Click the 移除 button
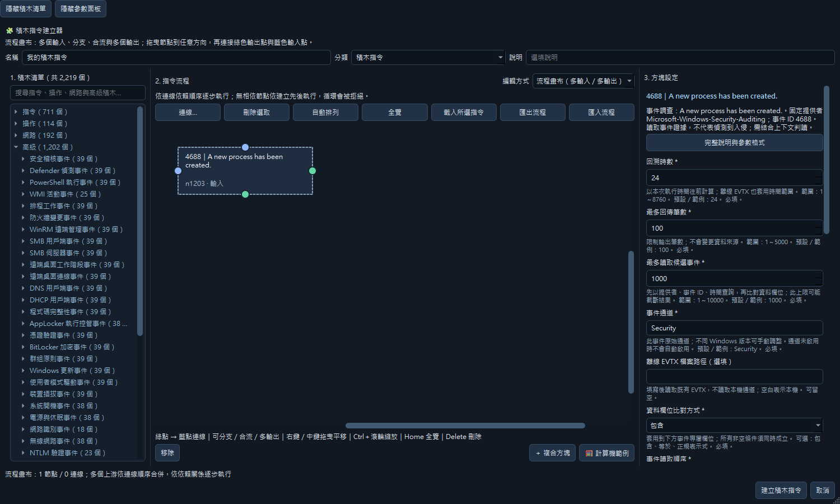This screenshot has width=840, height=504. point(167,452)
